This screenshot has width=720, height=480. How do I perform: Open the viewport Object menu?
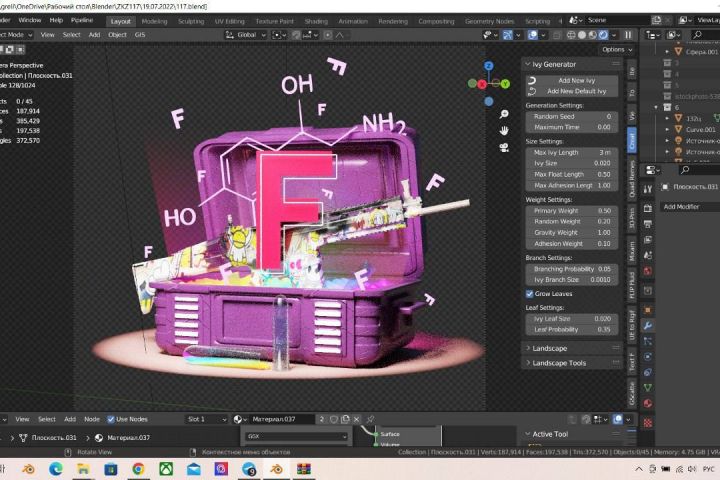(x=117, y=35)
